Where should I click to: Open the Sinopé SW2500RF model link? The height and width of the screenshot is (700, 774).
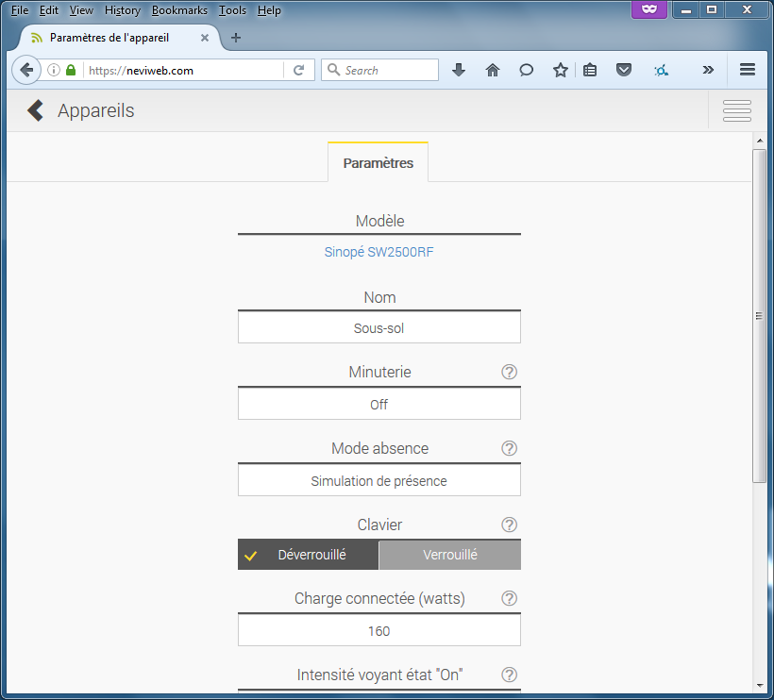(379, 253)
